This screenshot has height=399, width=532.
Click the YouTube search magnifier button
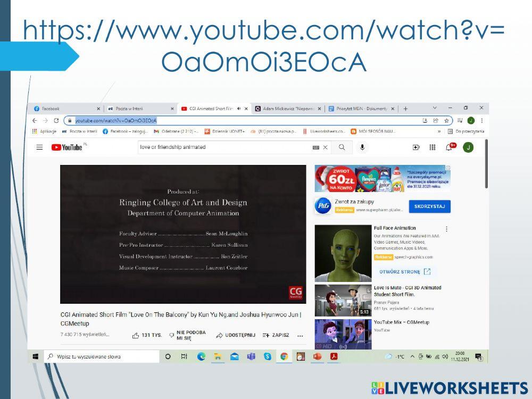342,147
